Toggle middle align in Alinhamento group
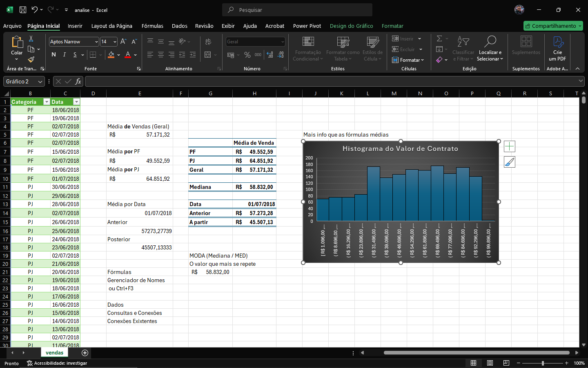This screenshot has height=368, width=588. click(x=161, y=42)
